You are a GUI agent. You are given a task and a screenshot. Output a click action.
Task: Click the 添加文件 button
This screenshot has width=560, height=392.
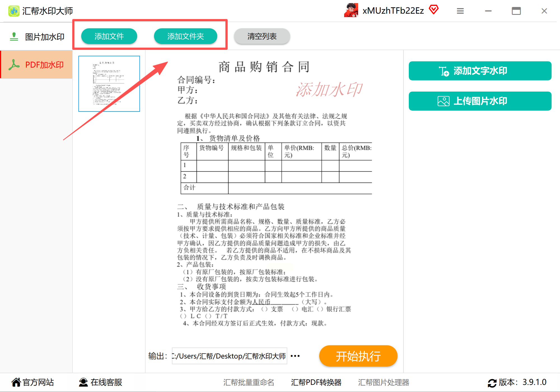(x=109, y=36)
